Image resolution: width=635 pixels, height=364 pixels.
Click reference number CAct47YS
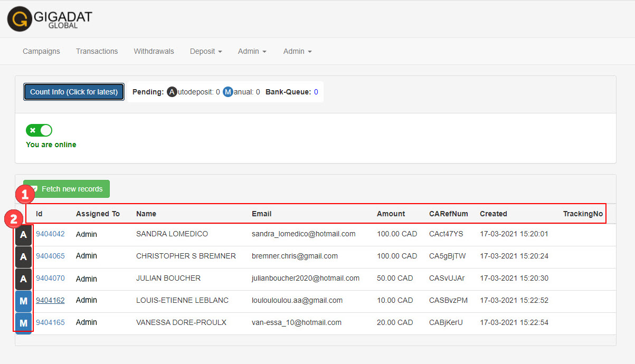(x=446, y=234)
